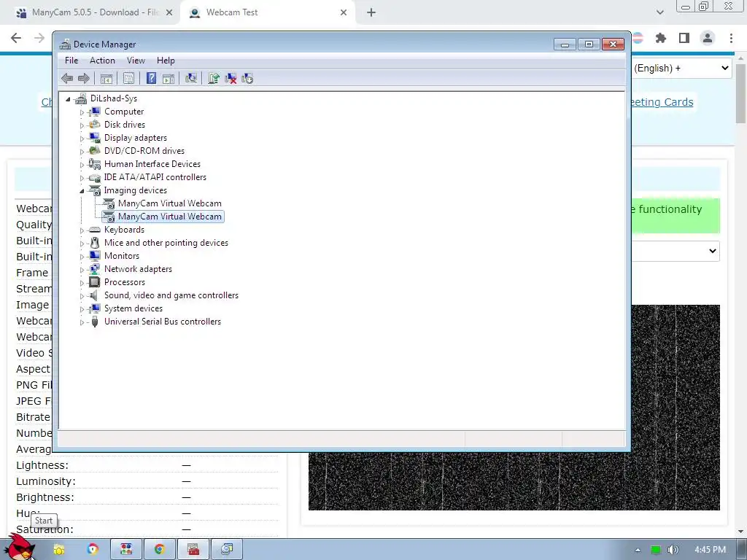Click the taskbar clock showing 4:45 PM
Image resolution: width=747 pixels, height=560 pixels.
[x=710, y=550]
